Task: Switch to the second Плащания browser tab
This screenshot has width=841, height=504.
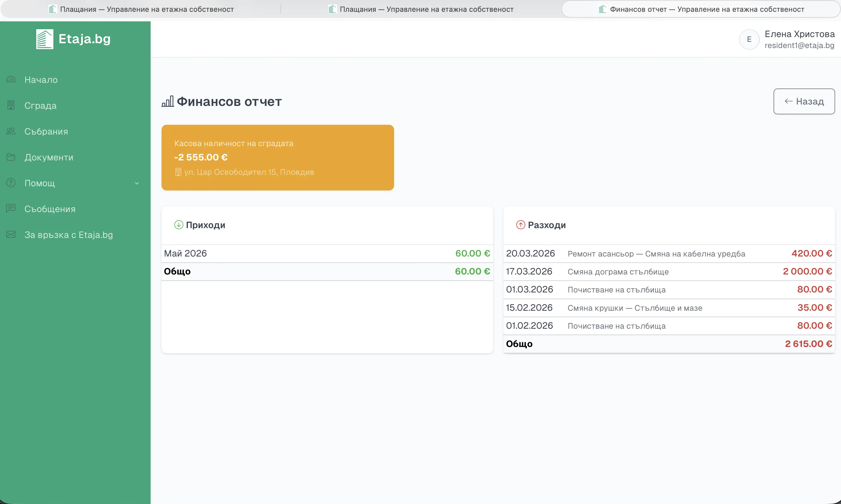Action: pos(421,9)
